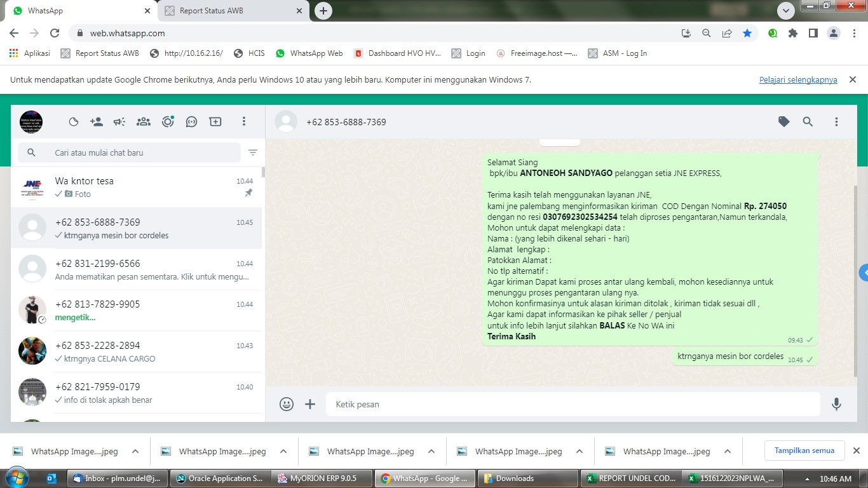Dismiss the Chrome update notification bar

coord(853,79)
